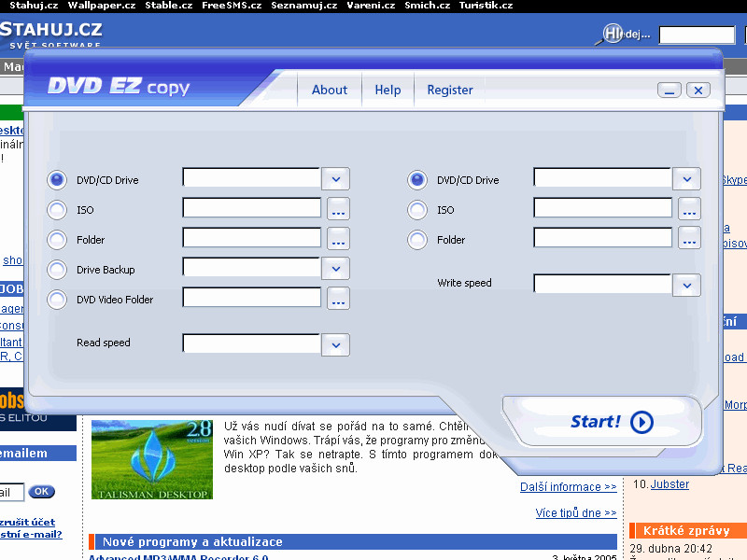Open Turistik.cz link in top bar
Image resolution: width=747 pixels, height=560 pixels.
486,6
